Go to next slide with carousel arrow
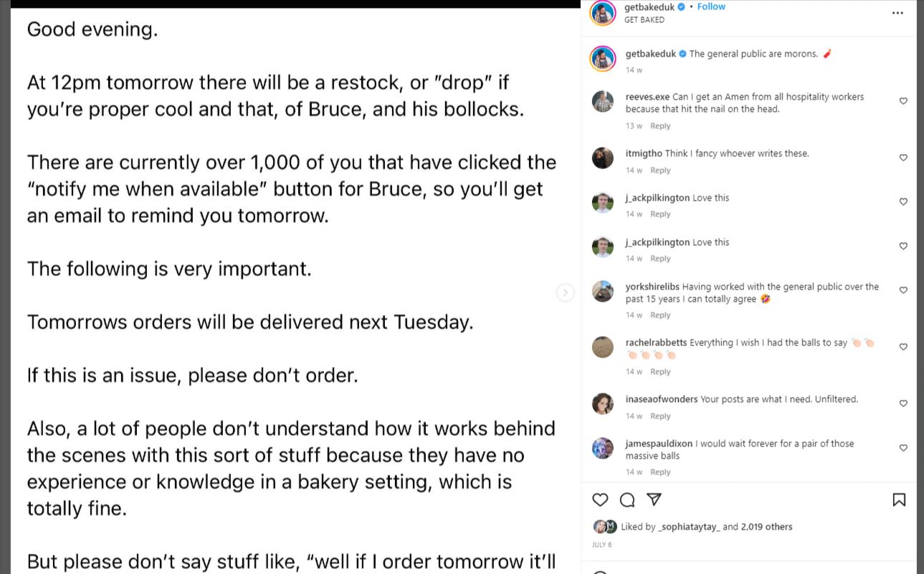Screen dimensions: 924x574 pos(566,292)
